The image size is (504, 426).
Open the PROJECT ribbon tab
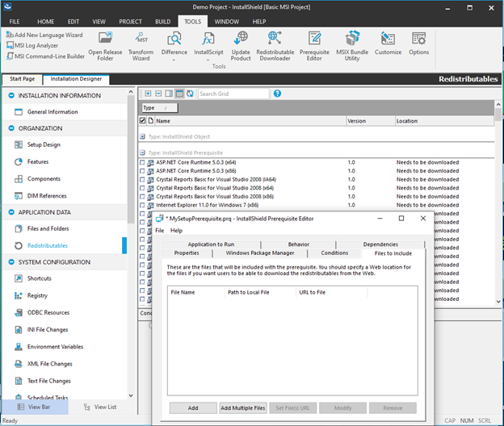click(130, 22)
